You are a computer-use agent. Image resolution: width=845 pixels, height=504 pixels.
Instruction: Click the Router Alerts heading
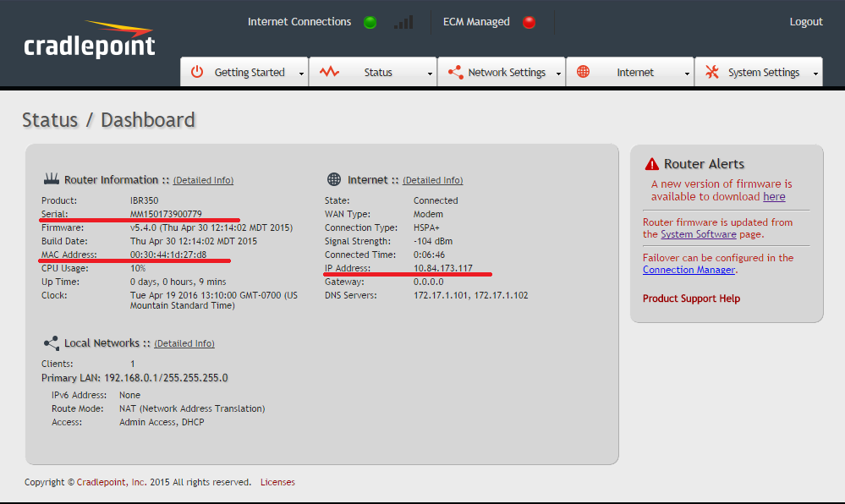point(704,164)
